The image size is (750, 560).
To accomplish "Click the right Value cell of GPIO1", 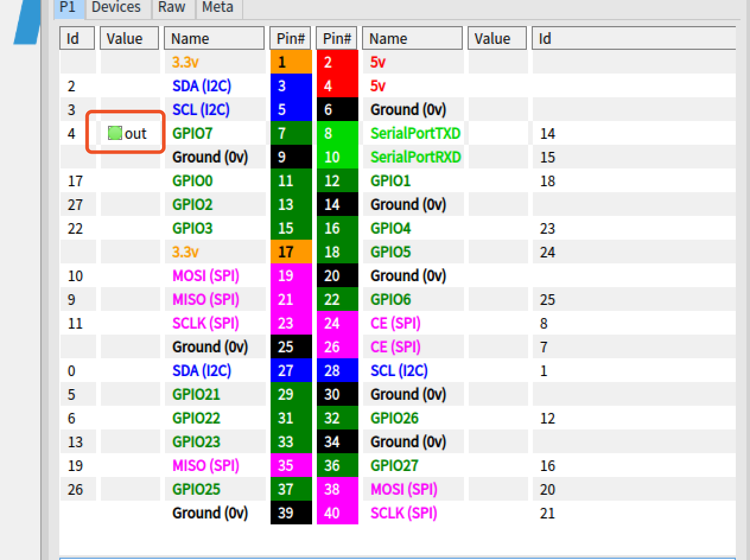I will tap(497, 180).
